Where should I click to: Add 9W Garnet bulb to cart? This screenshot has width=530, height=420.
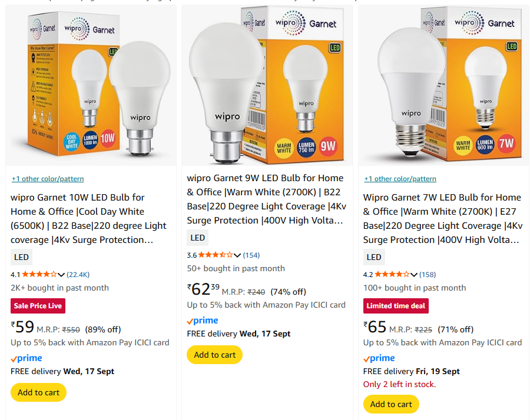214,355
